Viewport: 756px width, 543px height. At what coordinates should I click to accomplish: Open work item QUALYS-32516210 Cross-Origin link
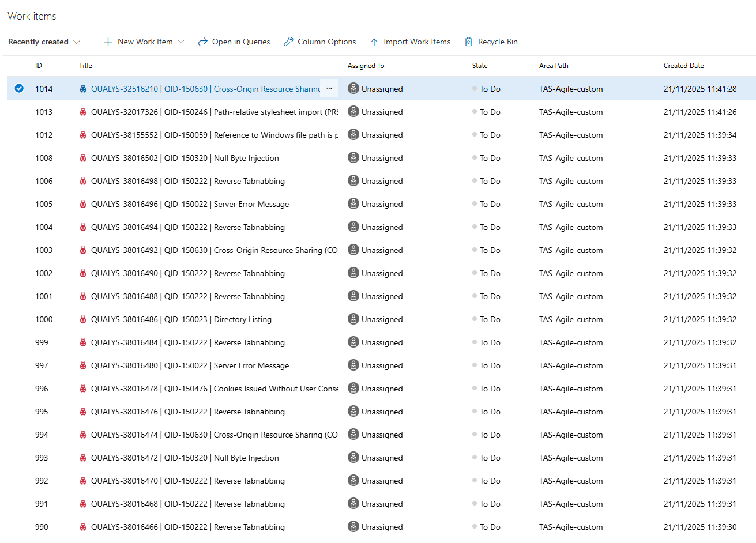(x=205, y=89)
